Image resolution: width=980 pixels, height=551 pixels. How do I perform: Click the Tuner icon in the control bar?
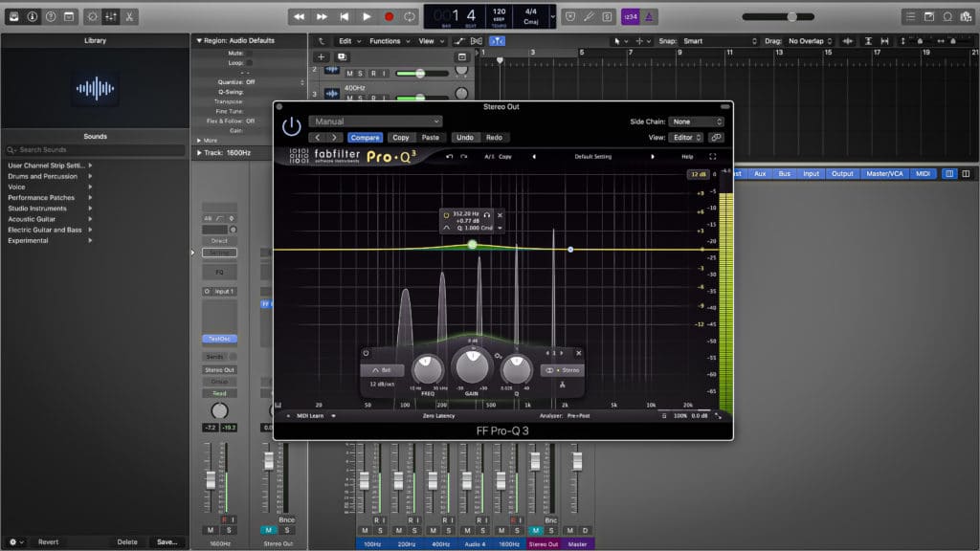point(589,17)
